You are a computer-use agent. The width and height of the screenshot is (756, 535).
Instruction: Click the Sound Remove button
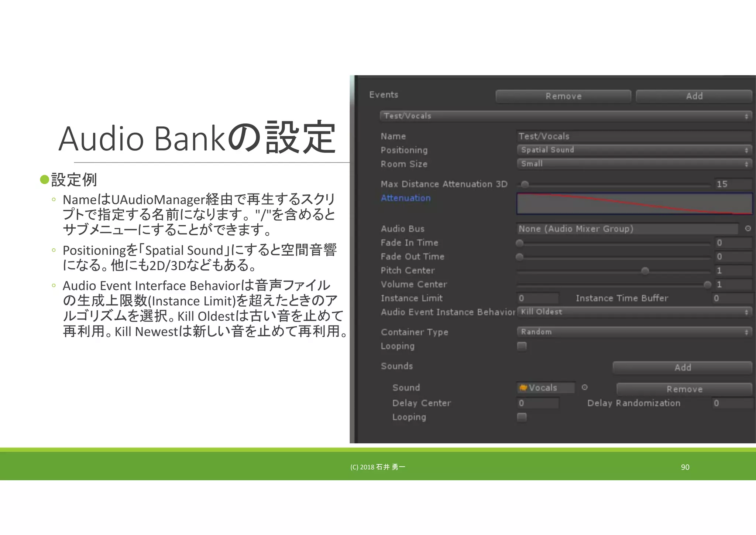(x=684, y=389)
